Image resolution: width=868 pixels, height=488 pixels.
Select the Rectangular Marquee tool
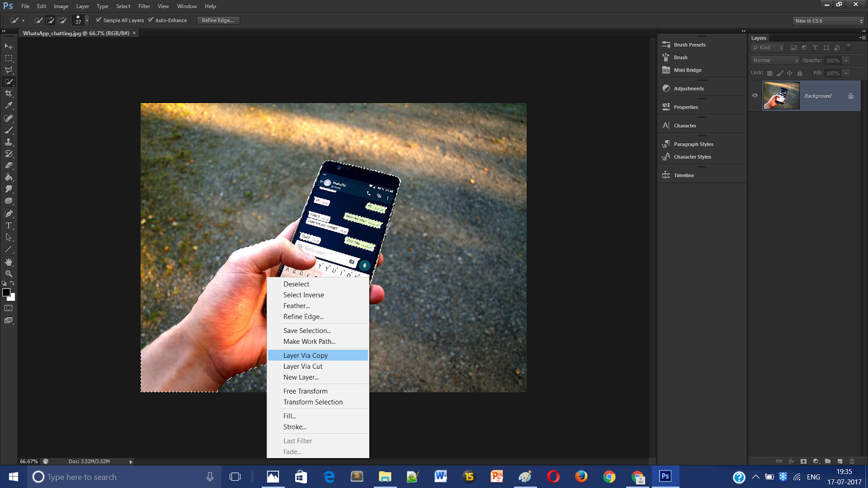coord(9,58)
